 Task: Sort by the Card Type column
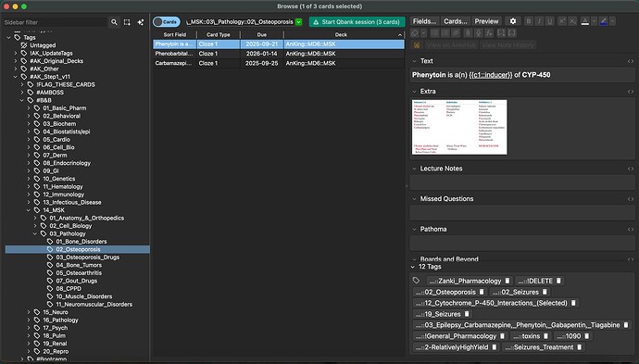click(x=218, y=34)
